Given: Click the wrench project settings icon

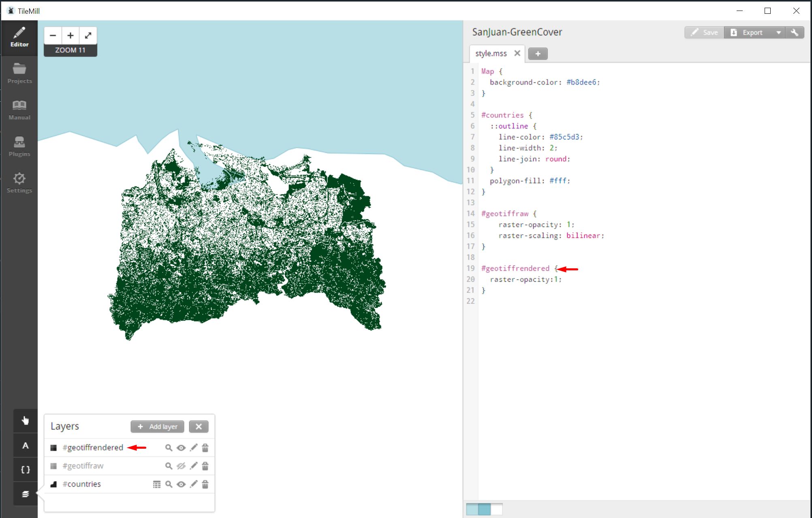Looking at the screenshot, I should point(795,32).
